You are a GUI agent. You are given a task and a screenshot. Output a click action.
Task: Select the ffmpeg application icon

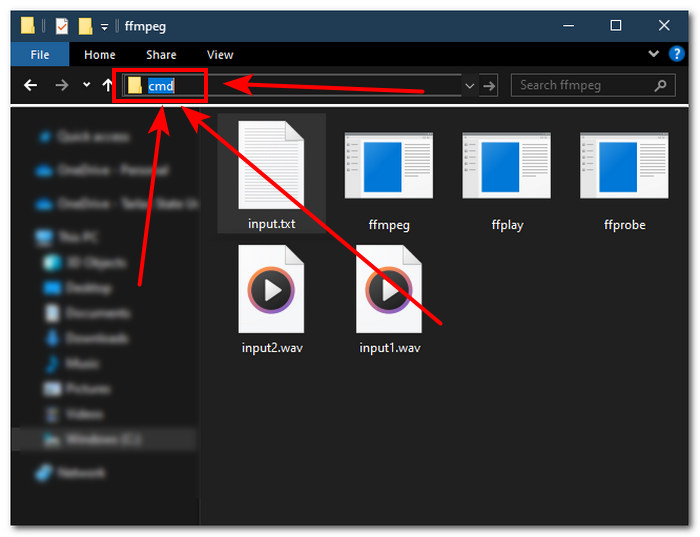pos(389,165)
